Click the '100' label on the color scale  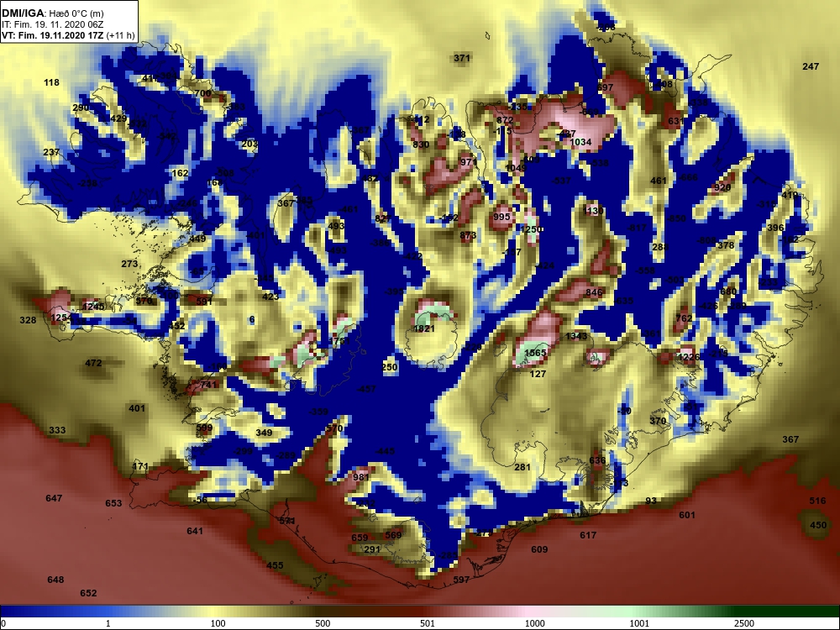(218, 623)
